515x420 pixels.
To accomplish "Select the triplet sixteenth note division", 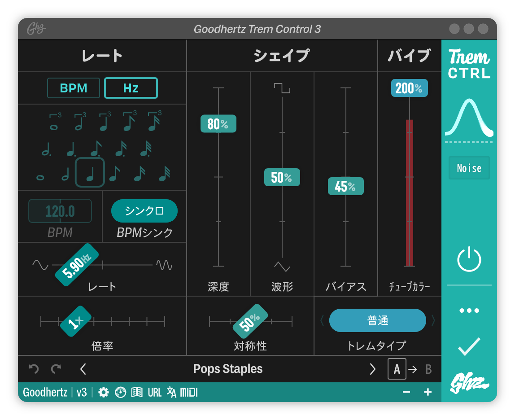I will pyautogui.click(x=154, y=122).
